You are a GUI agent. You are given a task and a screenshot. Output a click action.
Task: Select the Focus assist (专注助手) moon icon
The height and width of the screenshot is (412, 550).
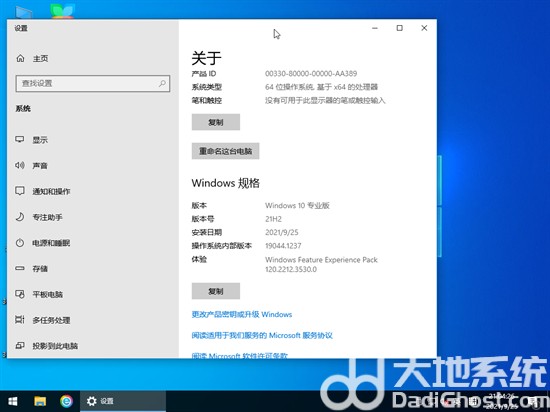click(20, 217)
